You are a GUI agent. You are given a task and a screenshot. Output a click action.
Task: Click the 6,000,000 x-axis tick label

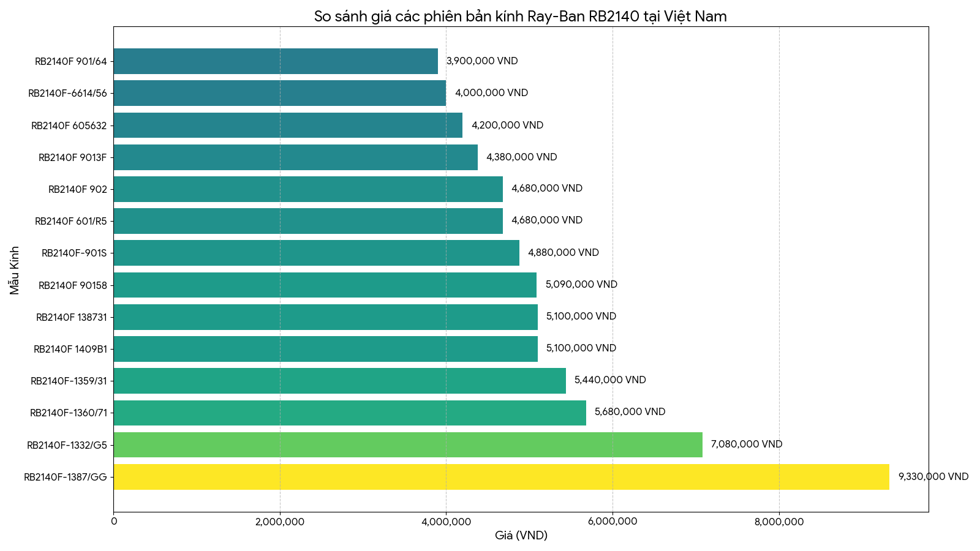coord(612,522)
